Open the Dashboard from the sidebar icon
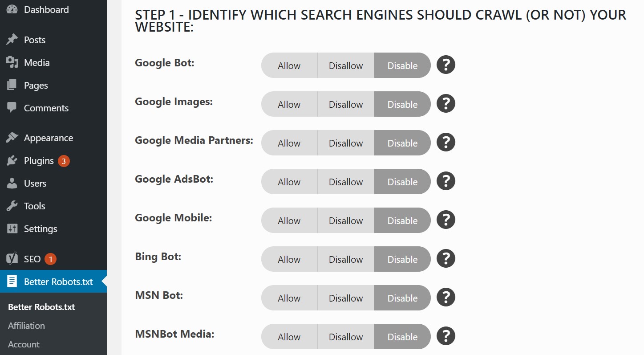Viewport: 644px width, 355px height. (12, 9)
